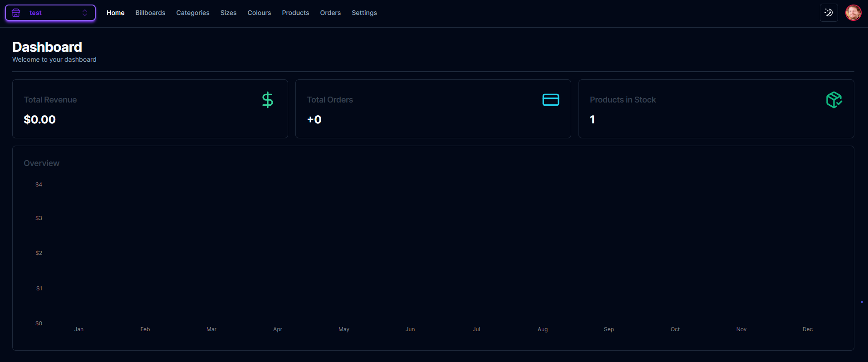
Task: Open the Sizes section
Action: pos(228,13)
